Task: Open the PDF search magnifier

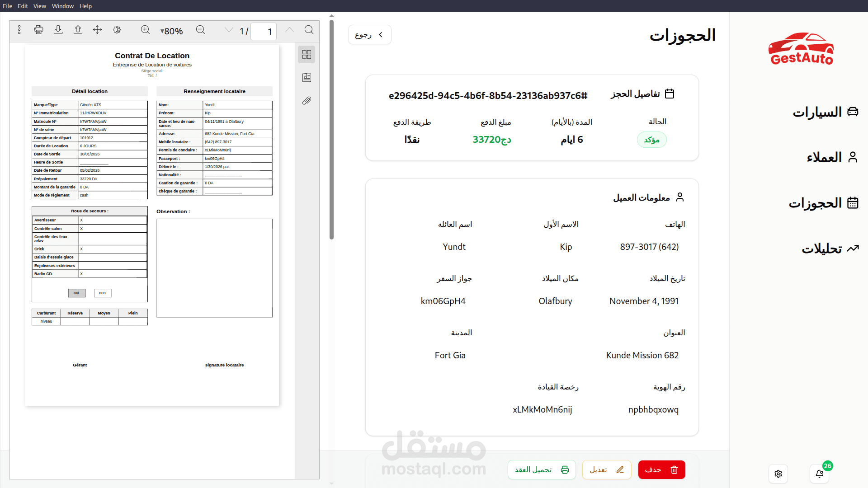Action: coord(309,30)
